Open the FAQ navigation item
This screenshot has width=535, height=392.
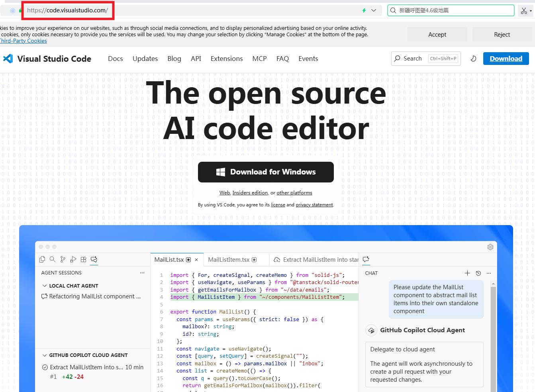282,59
